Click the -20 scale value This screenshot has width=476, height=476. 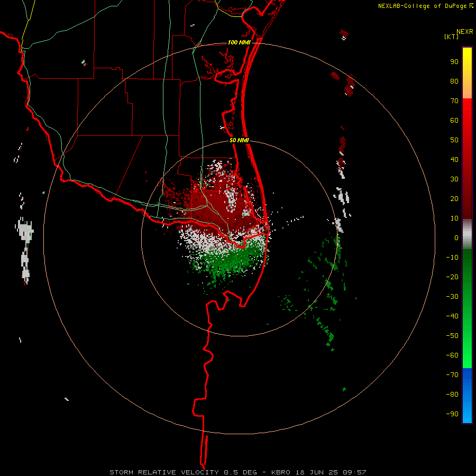(452, 277)
